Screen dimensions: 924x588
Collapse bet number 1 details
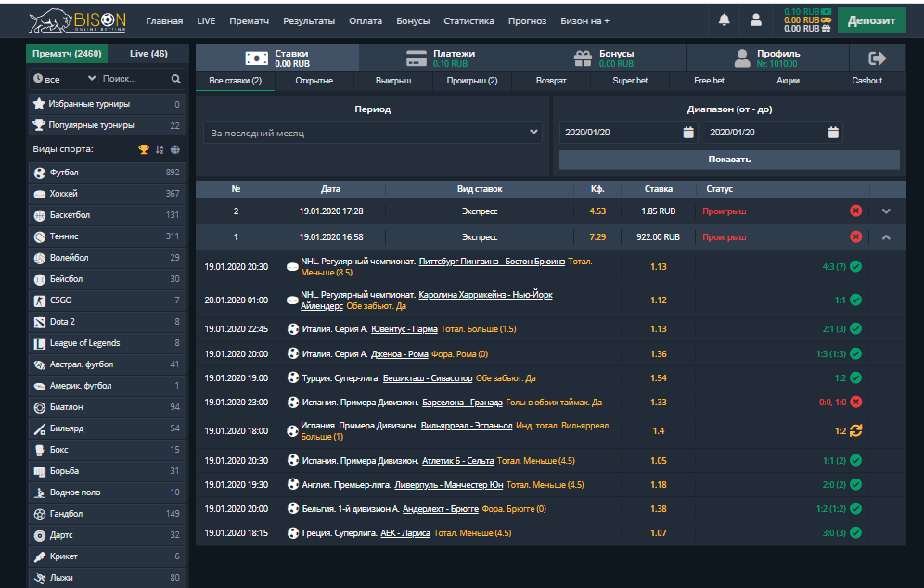coord(886,237)
